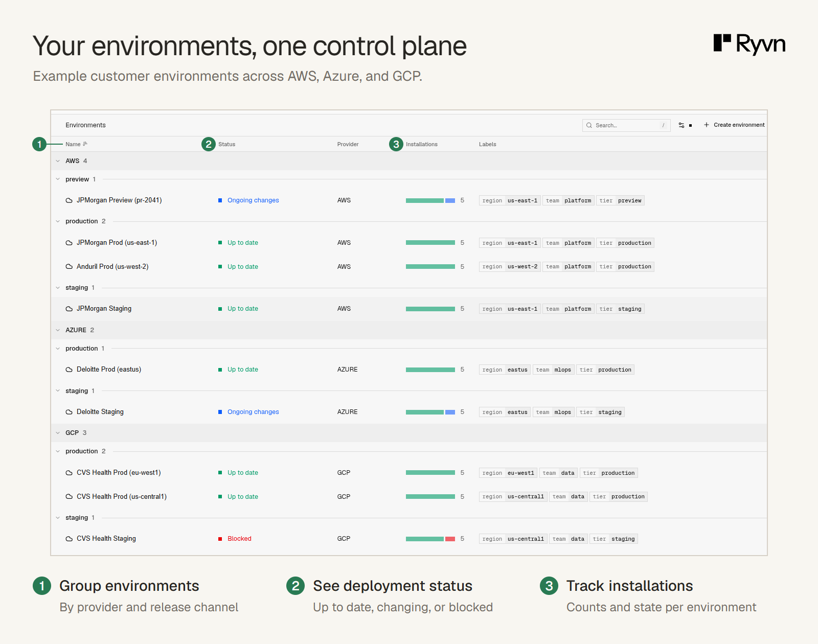Screen dimensions: 818x644
Task: Click the cloud icon for CVS Health Prod (us-central1)
Action: click(x=69, y=497)
